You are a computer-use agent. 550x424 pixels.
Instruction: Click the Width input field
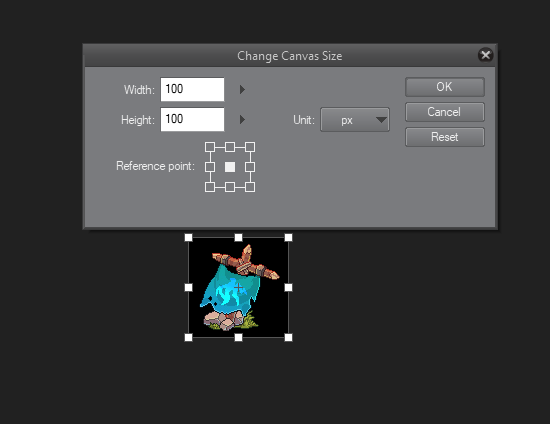coord(192,89)
